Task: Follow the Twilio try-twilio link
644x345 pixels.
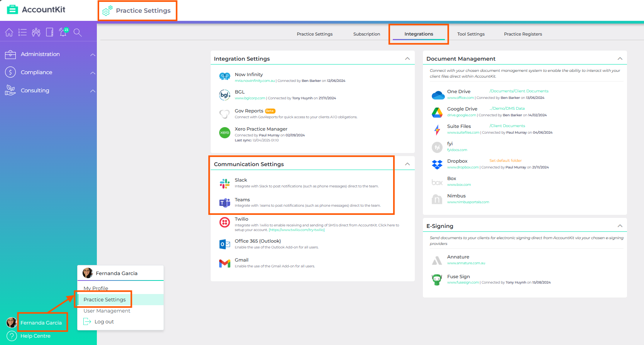Action: (297, 230)
